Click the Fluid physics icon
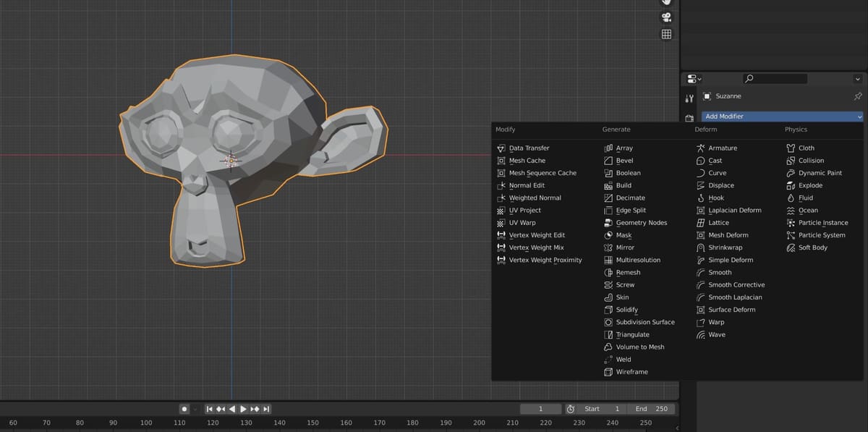Screen dimensions: 868x432 (791, 198)
